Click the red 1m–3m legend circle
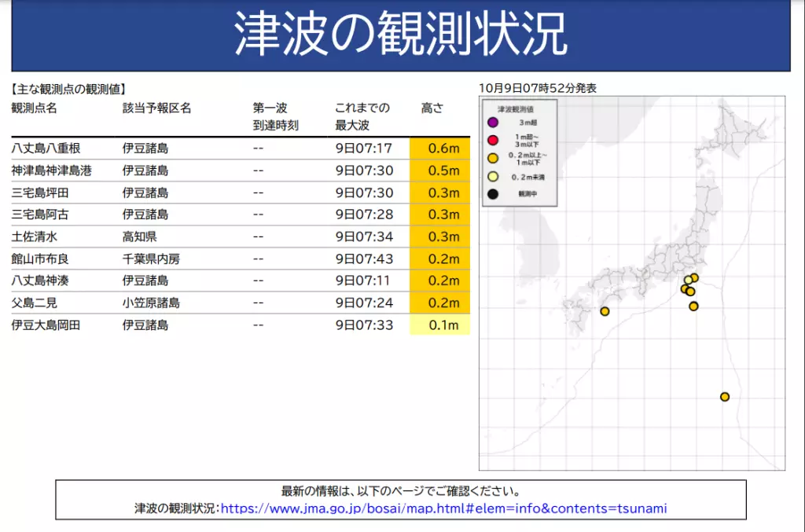 point(493,140)
